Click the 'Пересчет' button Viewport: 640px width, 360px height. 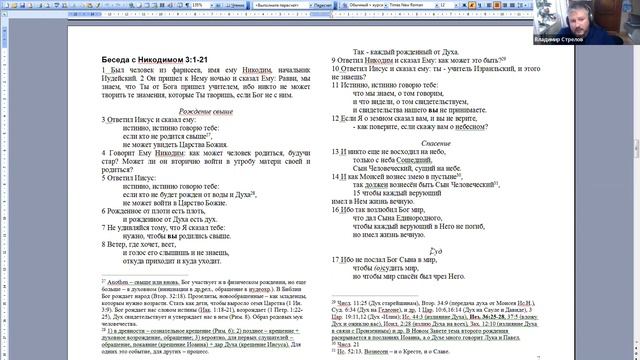[323, 5]
